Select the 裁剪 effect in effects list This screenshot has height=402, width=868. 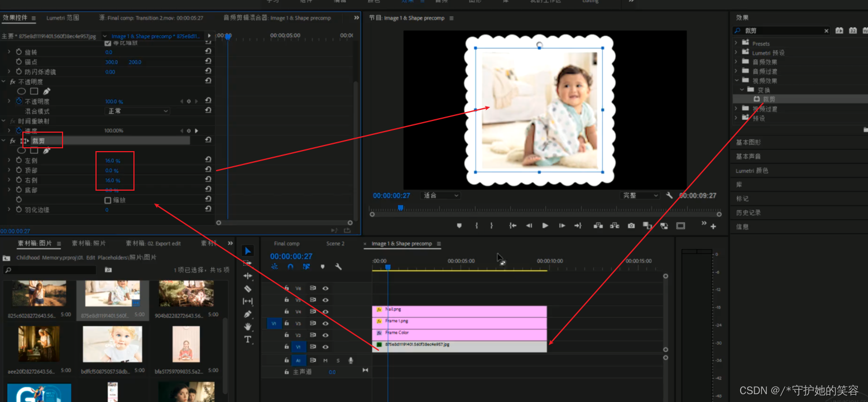tap(769, 99)
